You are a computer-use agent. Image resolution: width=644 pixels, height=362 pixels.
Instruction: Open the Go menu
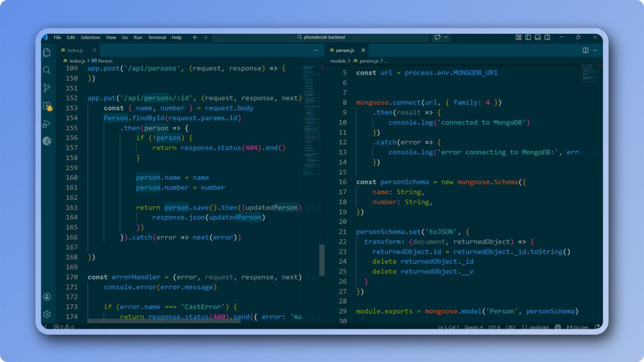[125, 38]
